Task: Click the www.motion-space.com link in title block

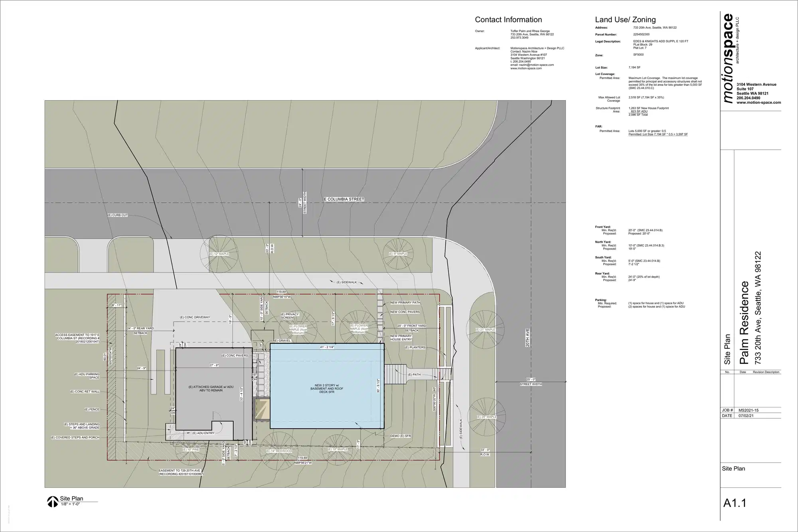Action: [x=759, y=103]
